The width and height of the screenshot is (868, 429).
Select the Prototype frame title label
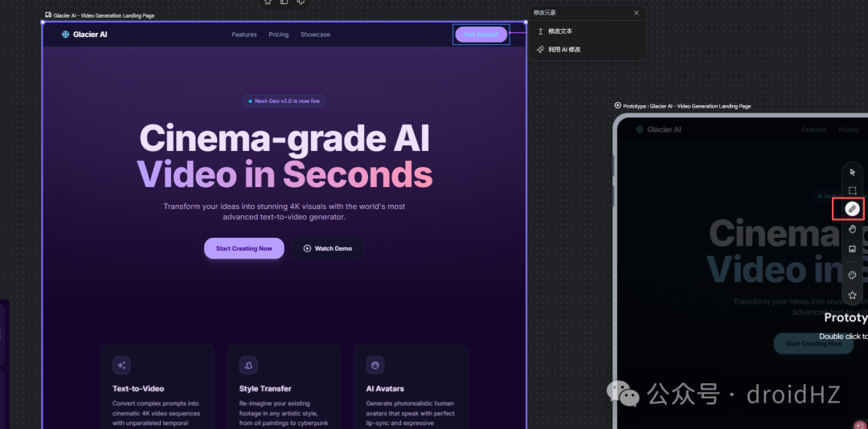click(x=682, y=106)
